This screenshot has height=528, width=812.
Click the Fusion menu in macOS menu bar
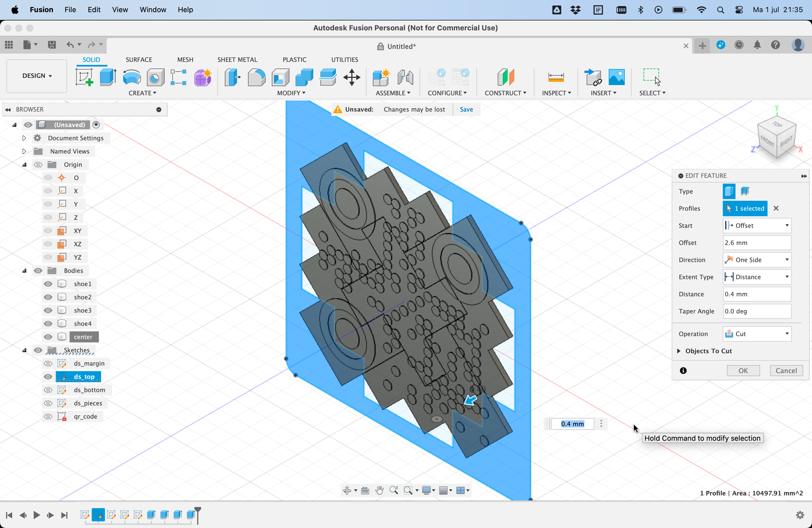point(41,9)
